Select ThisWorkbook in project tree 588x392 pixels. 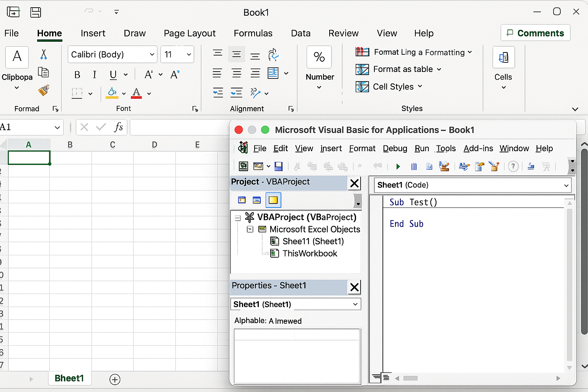coord(310,253)
